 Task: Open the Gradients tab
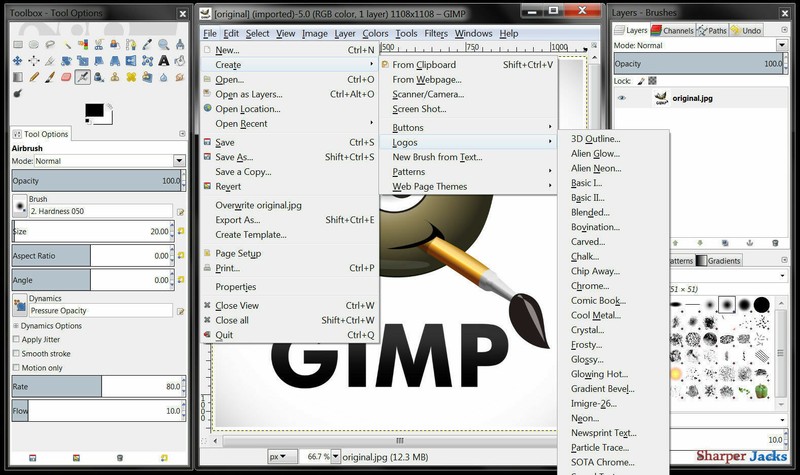[x=718, y=261]
